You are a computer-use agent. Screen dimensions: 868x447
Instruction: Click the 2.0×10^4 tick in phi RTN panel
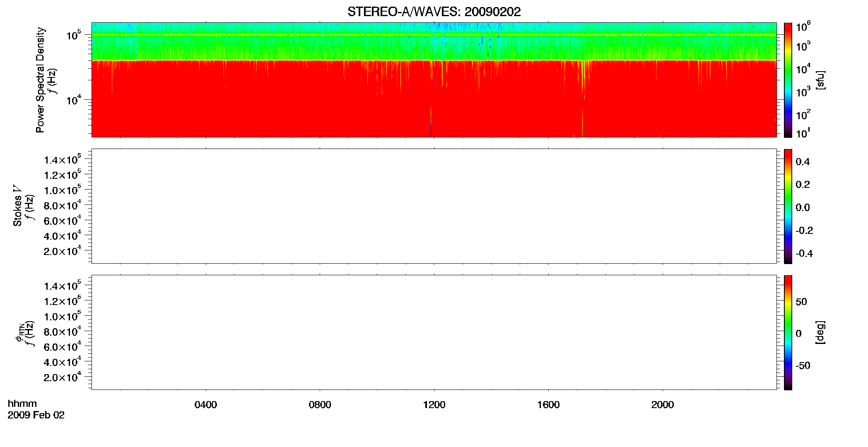point(63,377)
